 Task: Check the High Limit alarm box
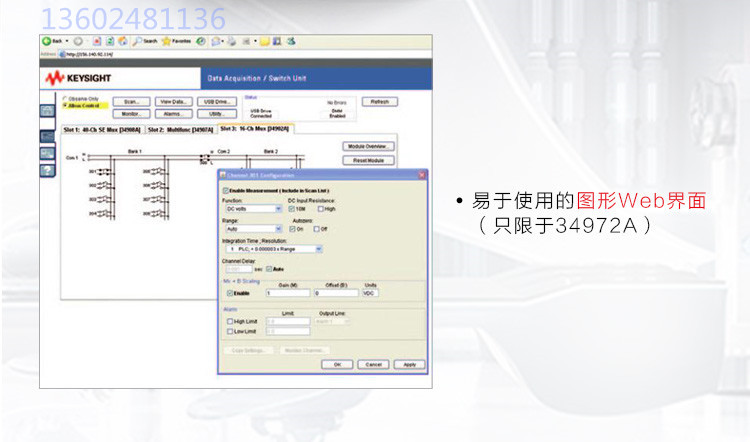230,321
